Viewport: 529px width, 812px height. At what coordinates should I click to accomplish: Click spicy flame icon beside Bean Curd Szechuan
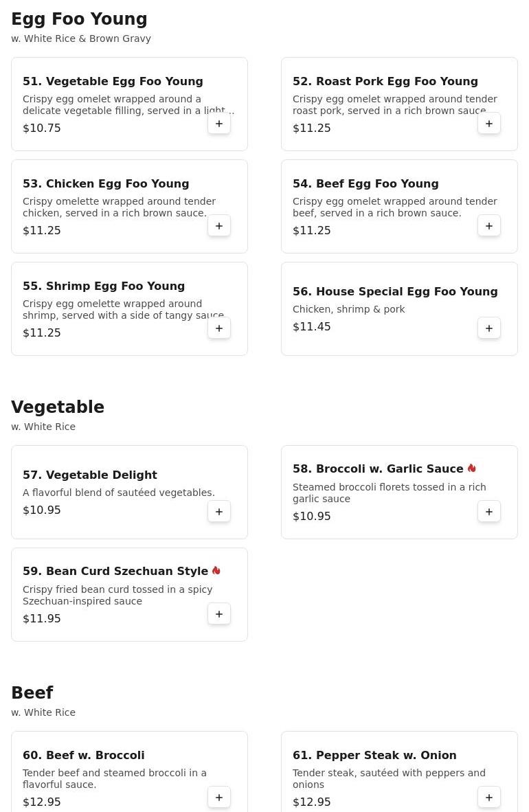tap(216, 571)
